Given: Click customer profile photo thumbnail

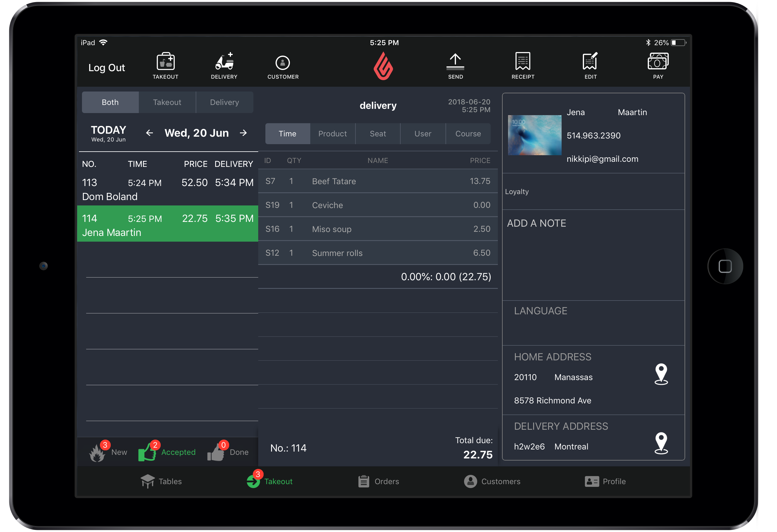Looking at the screenshot, I should coord(534,135).
